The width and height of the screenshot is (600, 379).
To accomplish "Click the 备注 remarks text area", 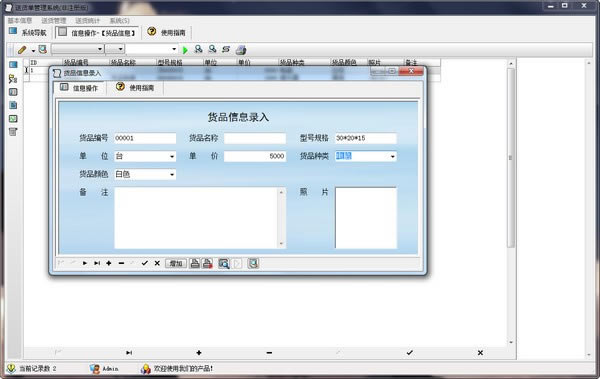I will (x=196, y=218).
